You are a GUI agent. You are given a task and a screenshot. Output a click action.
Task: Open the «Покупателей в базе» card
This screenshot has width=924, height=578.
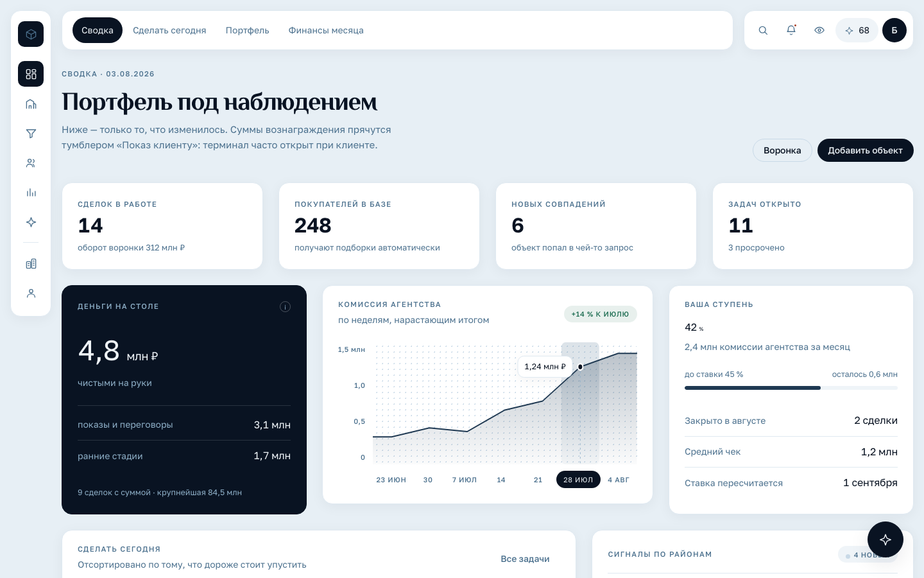pyautogui.click(x=379, y=226)
